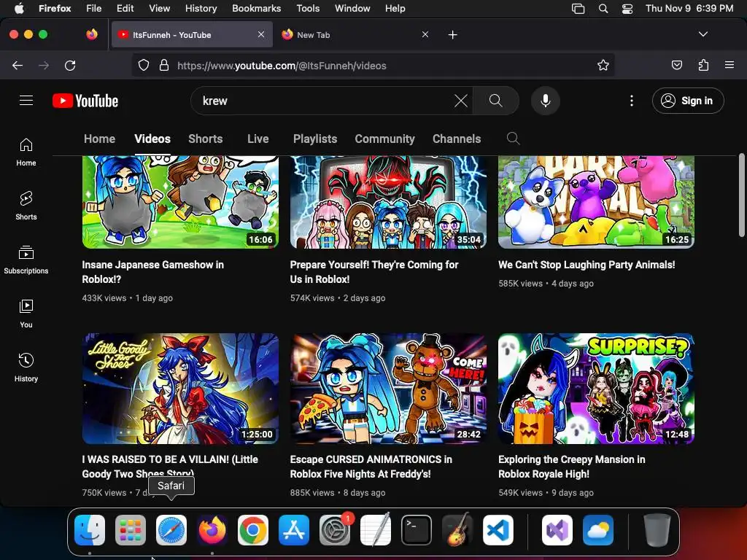Viewport: 747px width, 560px height.
Task: Close the New Tab tab
Action: 425,34
